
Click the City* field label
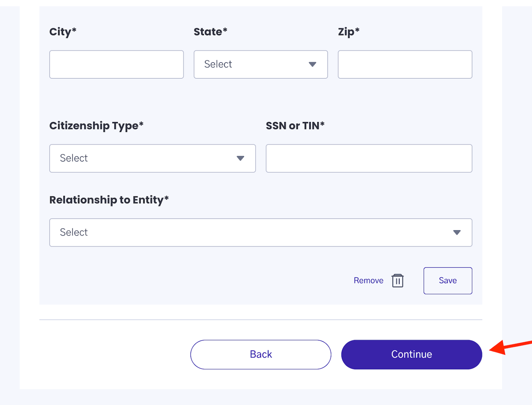(x=63, y=32)
